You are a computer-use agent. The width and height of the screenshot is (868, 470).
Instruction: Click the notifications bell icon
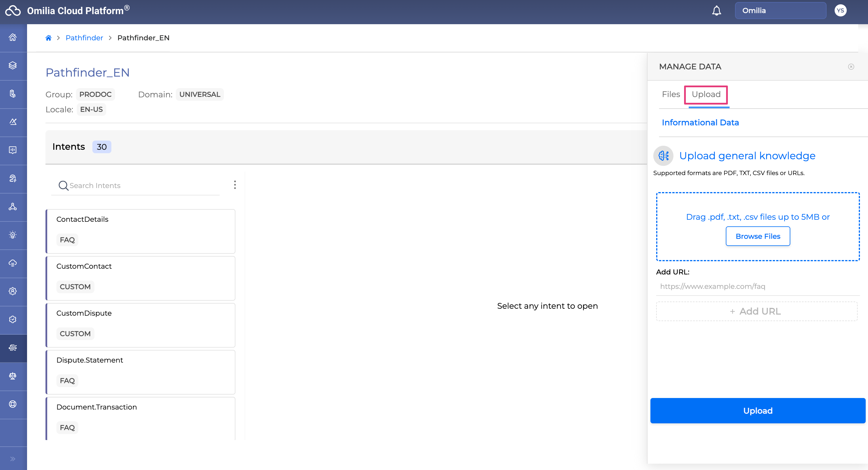coord(716,11)
